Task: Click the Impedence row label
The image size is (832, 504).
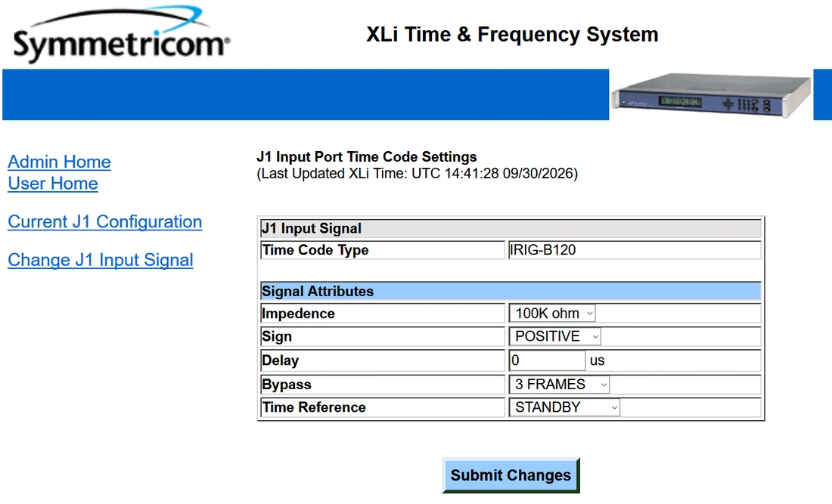Action: click(x=298, y=314)
